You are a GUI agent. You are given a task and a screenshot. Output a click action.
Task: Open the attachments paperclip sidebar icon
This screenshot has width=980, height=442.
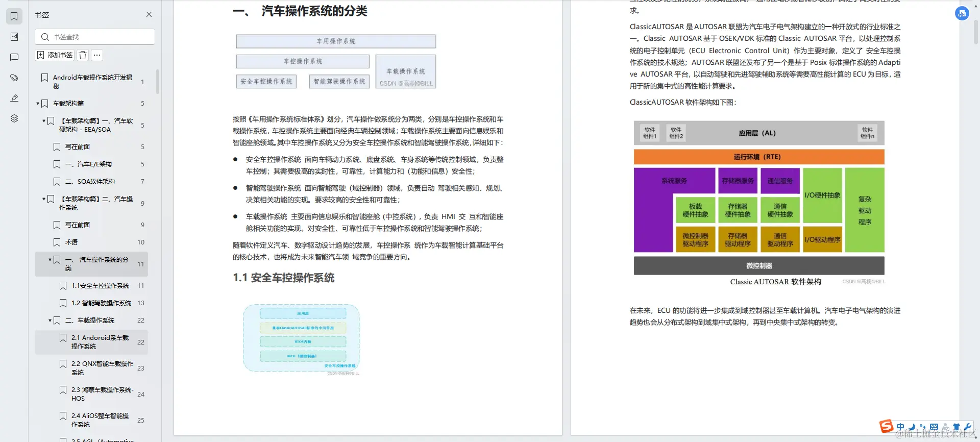[x=14, y=78]
